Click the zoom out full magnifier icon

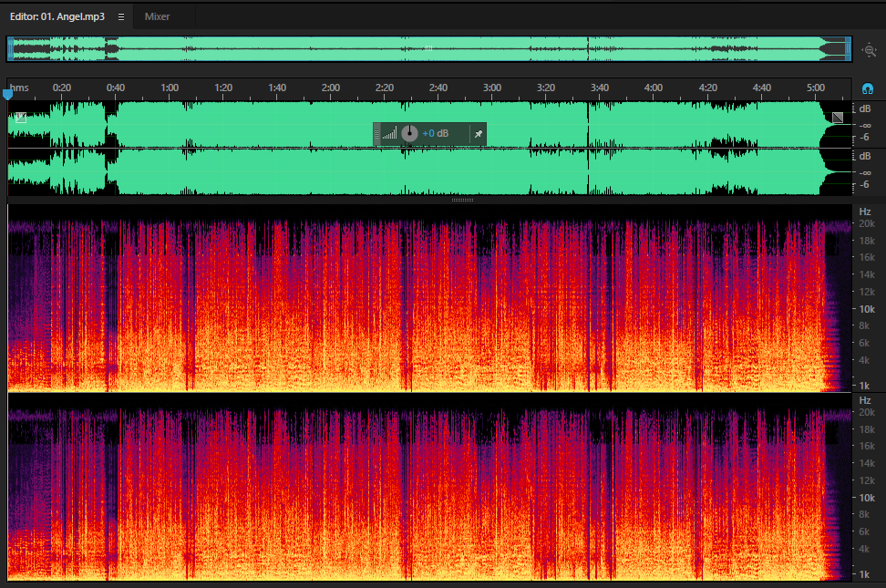[869, 50]
